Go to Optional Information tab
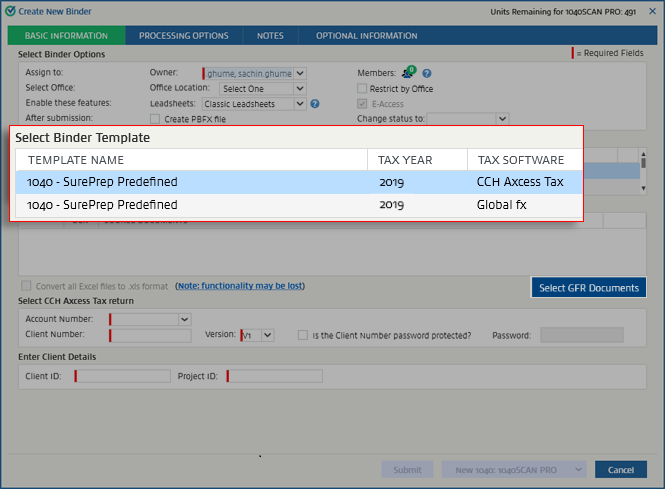Viewport: 665px width, 489px height. [366, 36]
